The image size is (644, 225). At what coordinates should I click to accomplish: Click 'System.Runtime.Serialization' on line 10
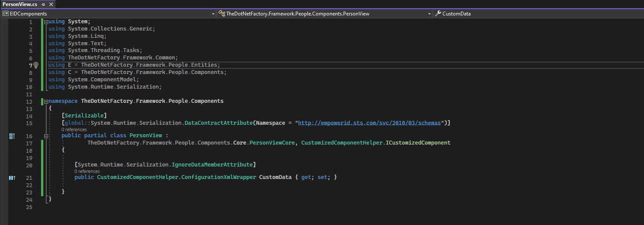(x=113, y=87)
